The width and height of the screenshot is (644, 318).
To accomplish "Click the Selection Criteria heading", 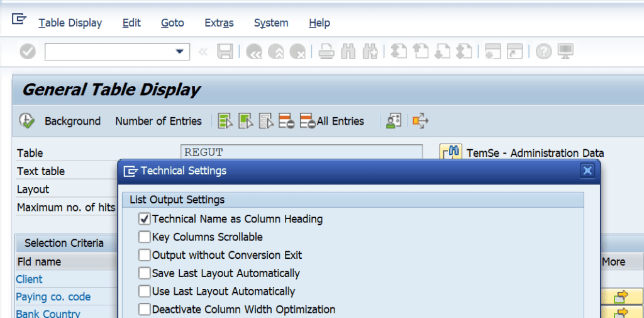I will (x=64, y=243).
